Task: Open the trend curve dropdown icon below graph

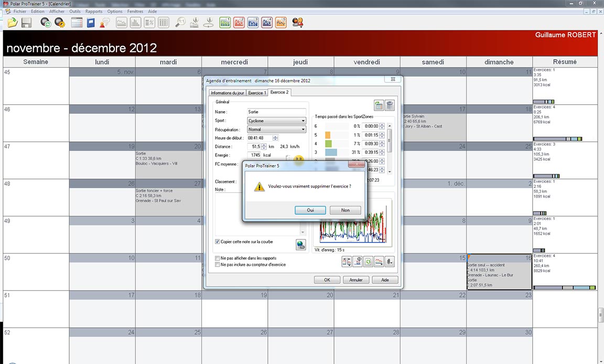Action: (379, 262)
